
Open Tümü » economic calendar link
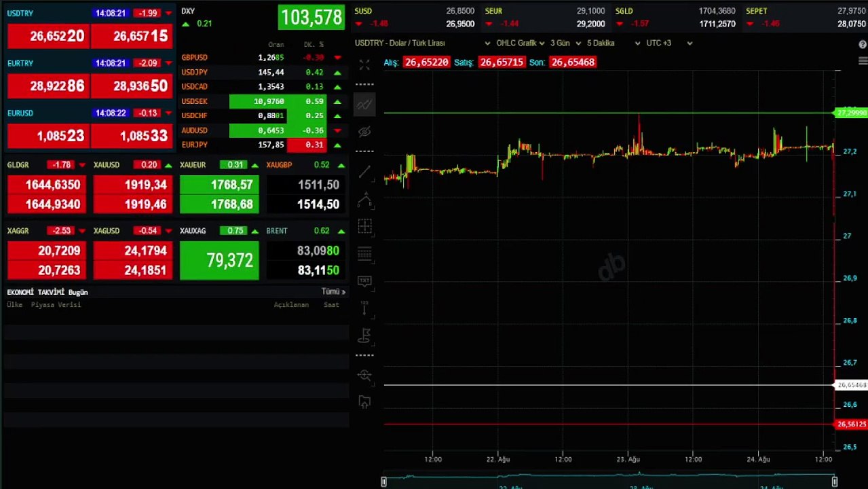[333, 291]
